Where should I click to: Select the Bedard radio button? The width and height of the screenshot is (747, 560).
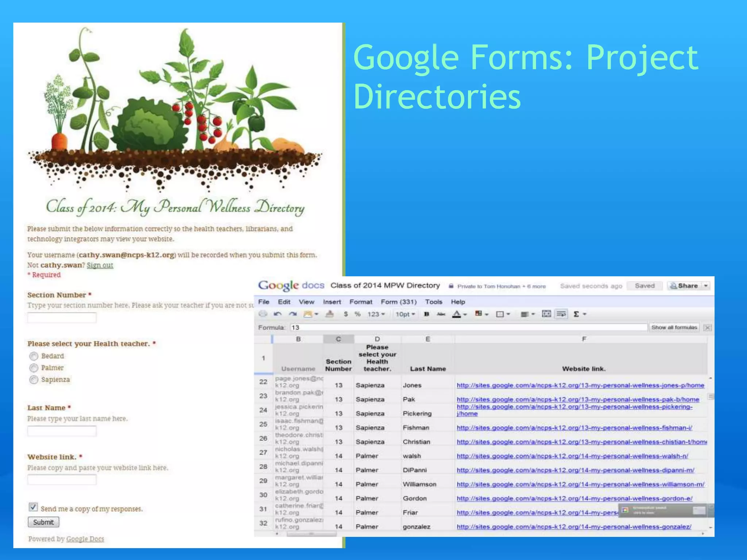[x=34, y=356]
